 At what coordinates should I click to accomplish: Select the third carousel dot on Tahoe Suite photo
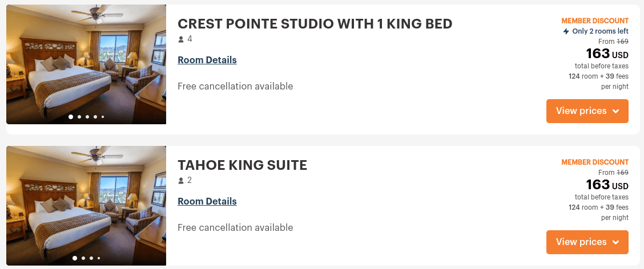click(x=91, y=258)
